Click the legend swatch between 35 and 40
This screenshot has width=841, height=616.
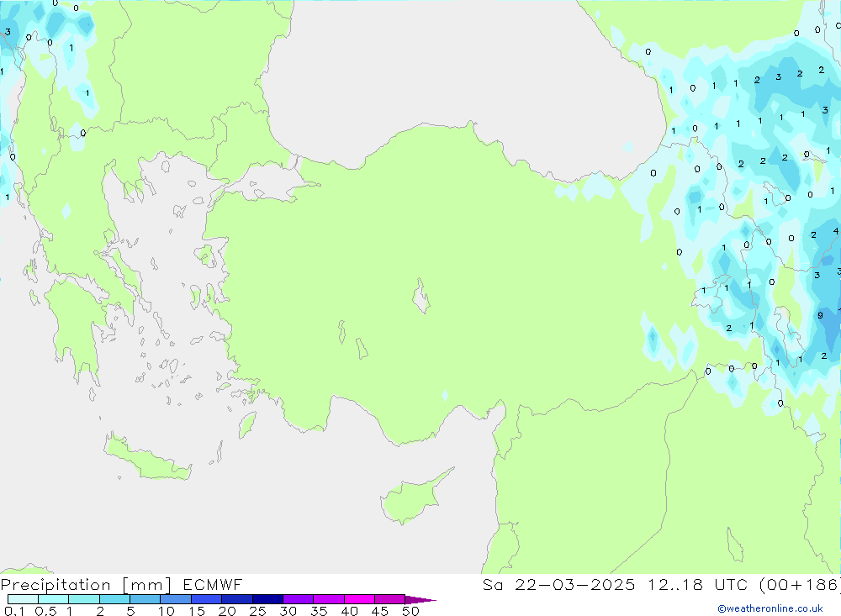coord(329,599)
